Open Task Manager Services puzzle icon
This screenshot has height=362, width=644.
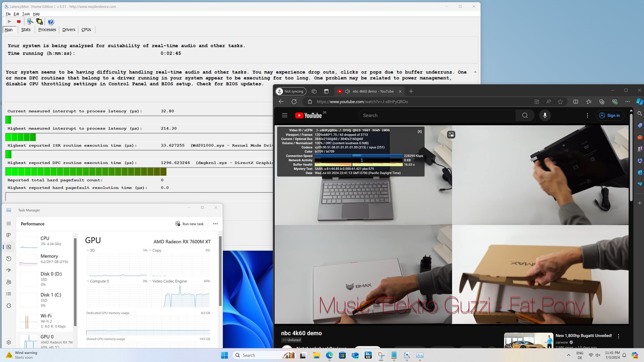pos(9,306)
